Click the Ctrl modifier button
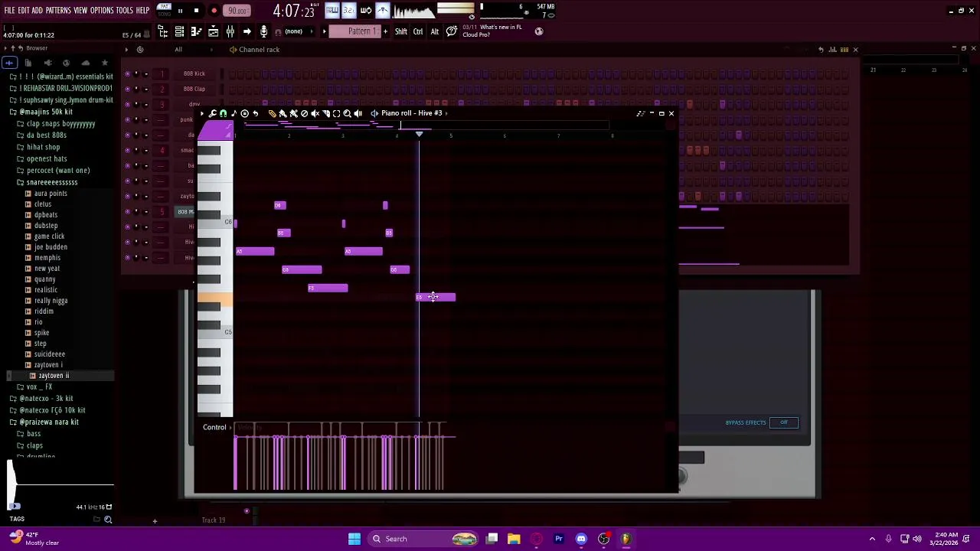980x551 pixels. coord(418,31)
